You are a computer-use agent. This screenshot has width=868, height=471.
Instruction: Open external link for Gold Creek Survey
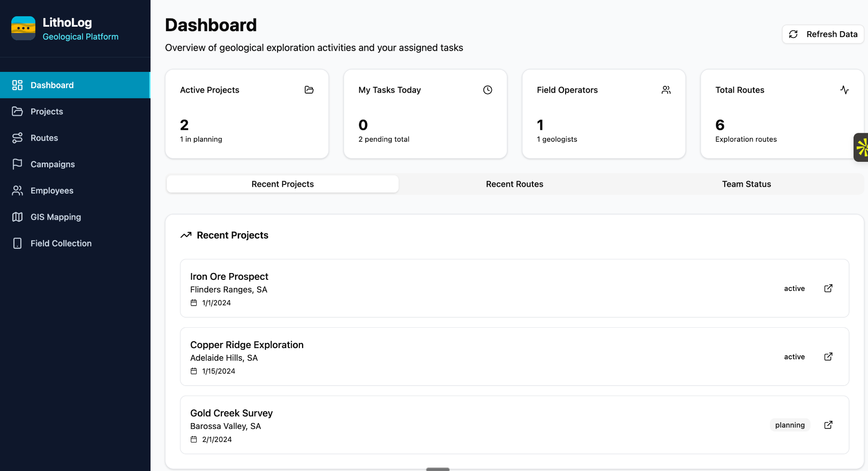coord(828,425)
